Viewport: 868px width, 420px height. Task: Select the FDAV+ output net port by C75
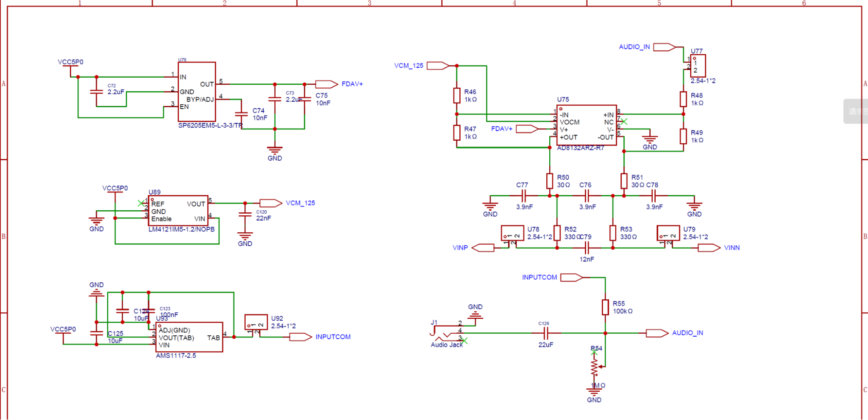(327, 84)
